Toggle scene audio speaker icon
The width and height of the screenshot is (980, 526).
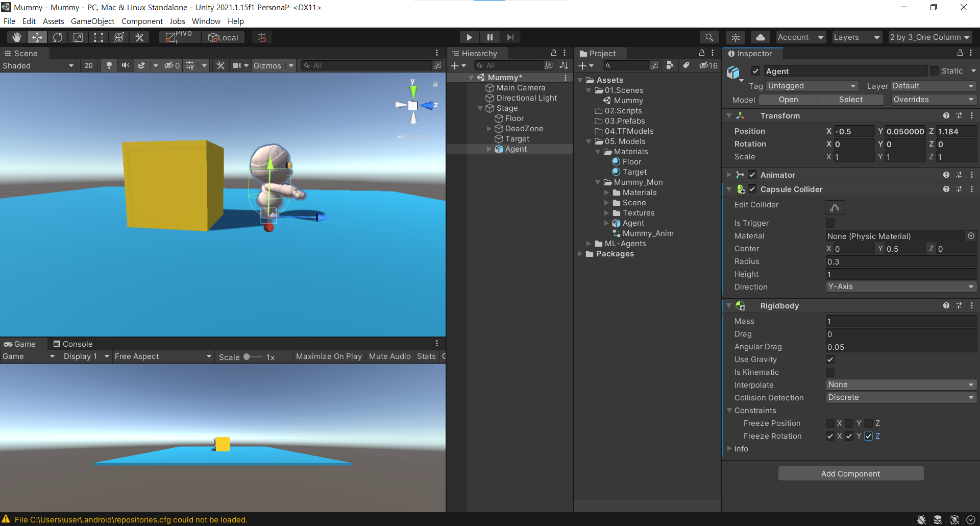[125, 65]
